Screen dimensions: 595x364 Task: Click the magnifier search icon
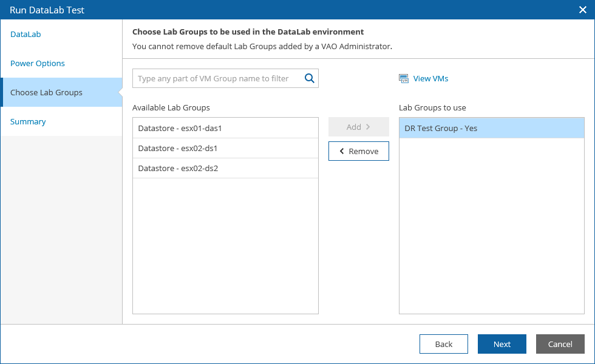tap(309, 78)
